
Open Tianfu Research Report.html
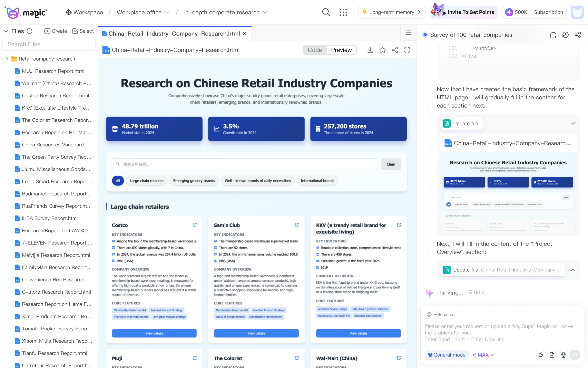(55, 353)
